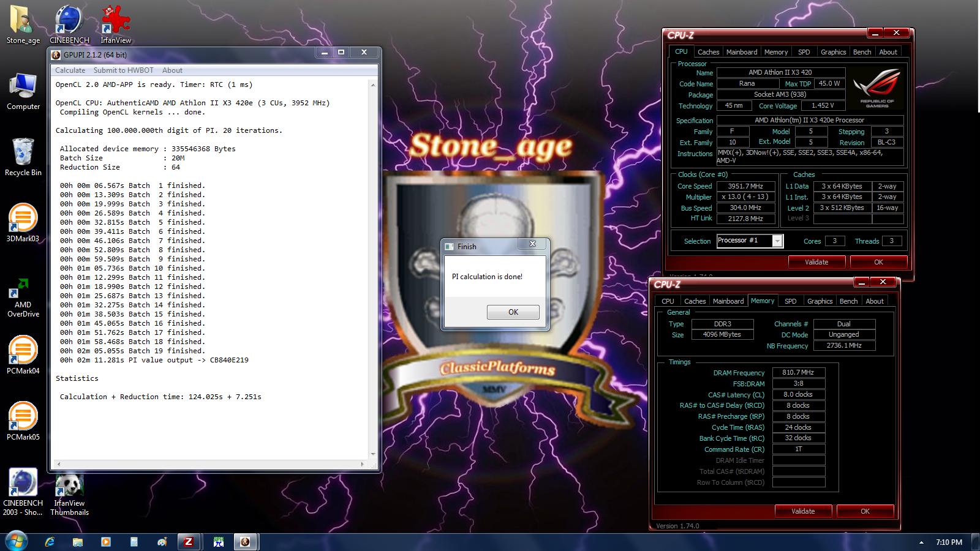Open Graphics tab in lower CPU-Z window

click(x=820, y=301)
